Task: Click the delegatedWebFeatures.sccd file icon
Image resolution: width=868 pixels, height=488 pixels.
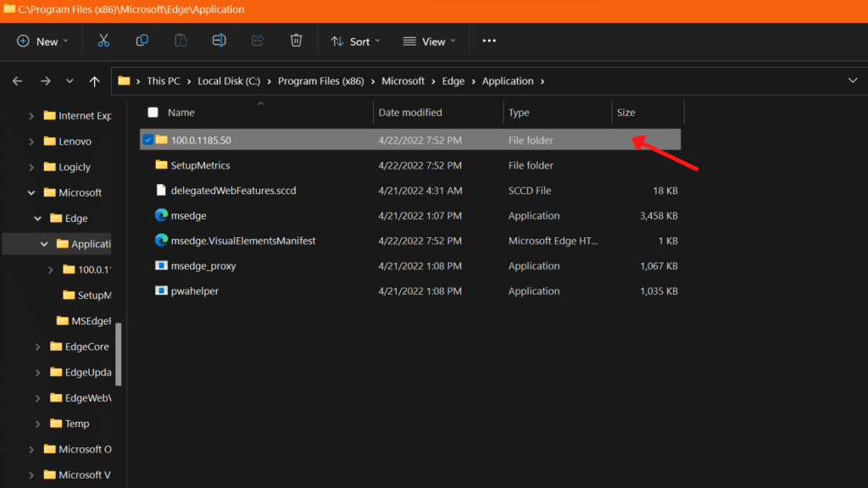Action: [x=161, y=190]
